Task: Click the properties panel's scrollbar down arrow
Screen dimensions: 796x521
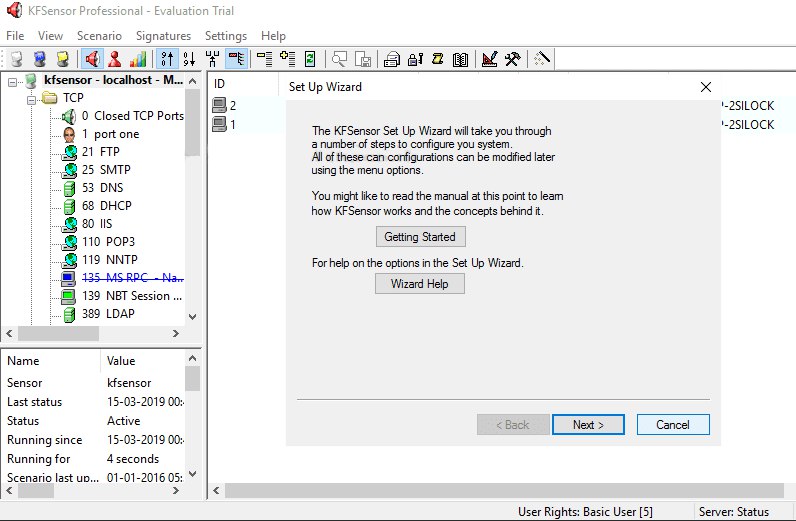Action: 192,473
